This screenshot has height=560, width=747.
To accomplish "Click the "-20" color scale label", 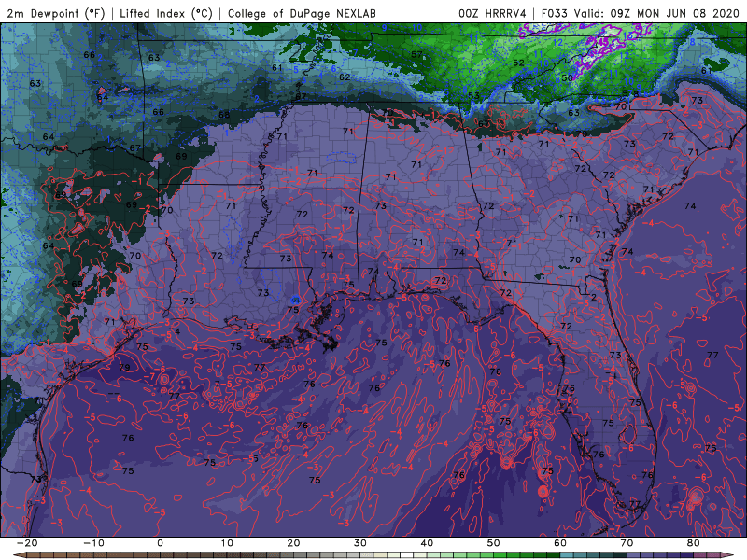I will (x=27, y=543).
